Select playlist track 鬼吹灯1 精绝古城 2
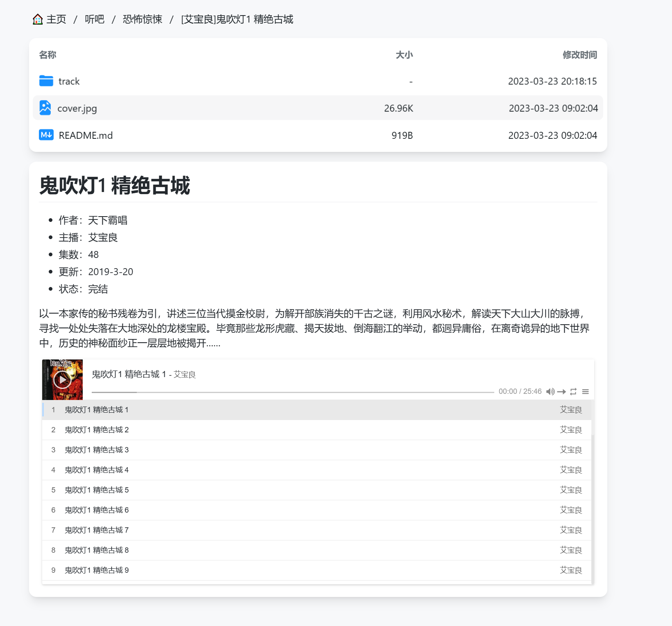The height and width of the screenshot is (626, 672). [317, 430]
